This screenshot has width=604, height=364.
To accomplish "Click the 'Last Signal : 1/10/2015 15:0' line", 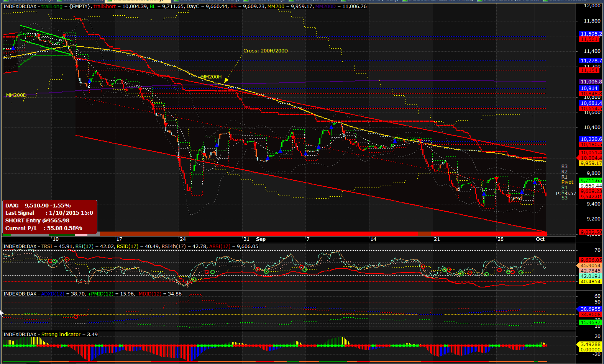I will point(49,213).
